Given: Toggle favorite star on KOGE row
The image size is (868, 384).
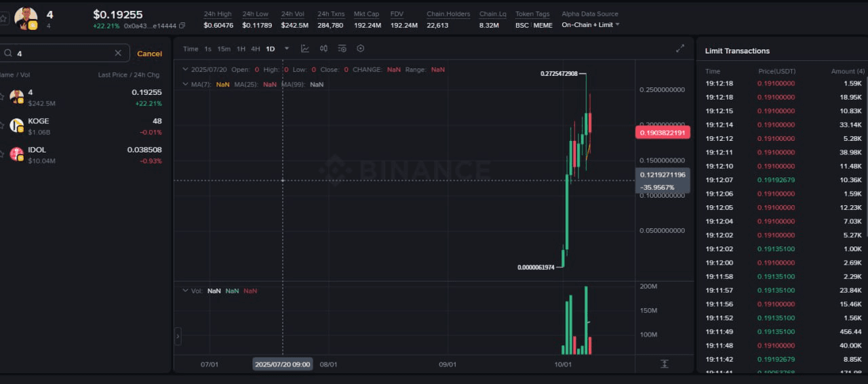Looking at the screenshot, I should 2,125.
